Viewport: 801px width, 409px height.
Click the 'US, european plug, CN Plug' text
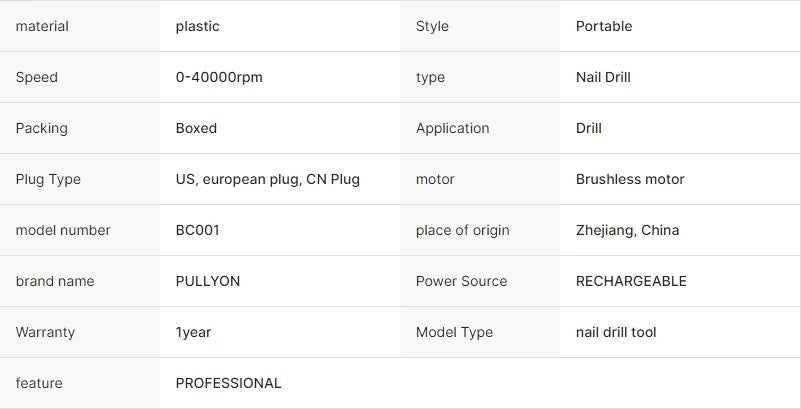pyautogui.click(x=267, y=179)
